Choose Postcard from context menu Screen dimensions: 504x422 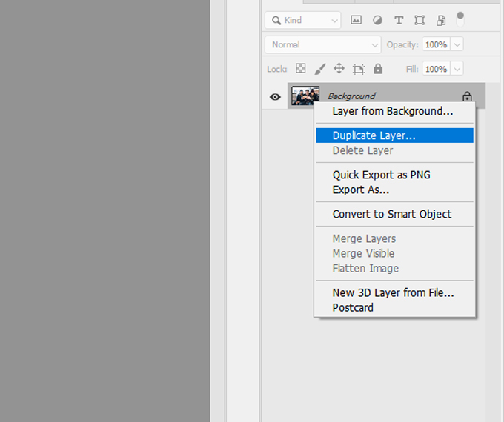tap(394, 308)
